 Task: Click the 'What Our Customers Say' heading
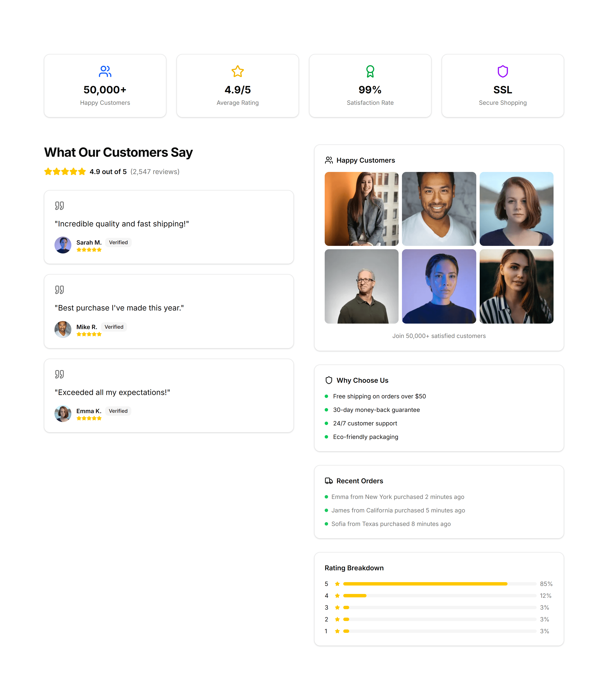point(118,153)
